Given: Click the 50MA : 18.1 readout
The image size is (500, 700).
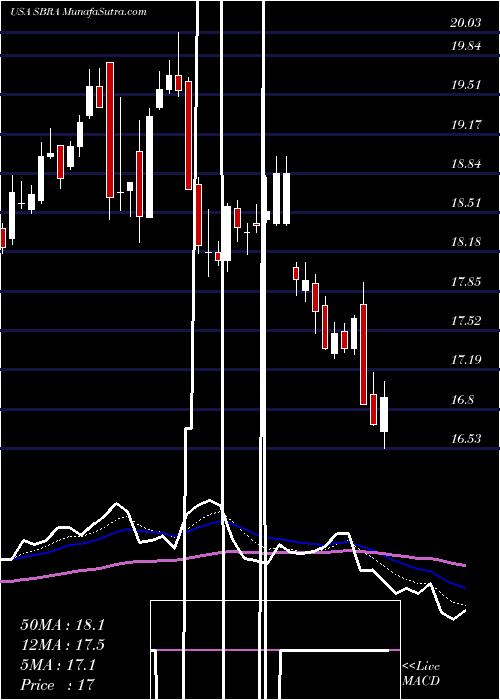Looking at the screenshot, I should coord(62,625).
